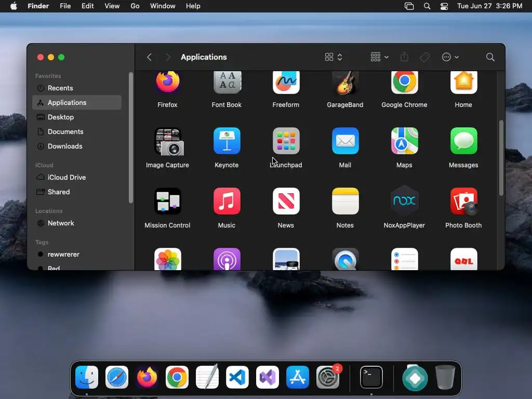Select the Keynote application icon

227,141
